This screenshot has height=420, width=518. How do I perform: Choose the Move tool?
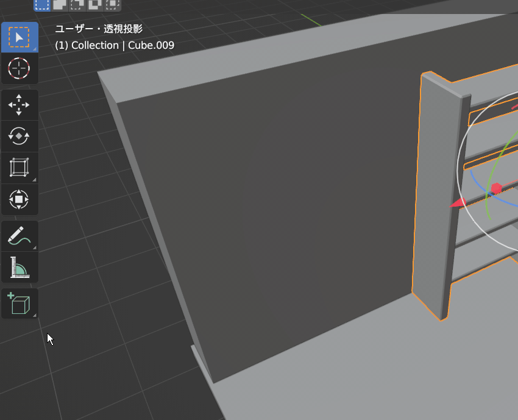point(19,105)
